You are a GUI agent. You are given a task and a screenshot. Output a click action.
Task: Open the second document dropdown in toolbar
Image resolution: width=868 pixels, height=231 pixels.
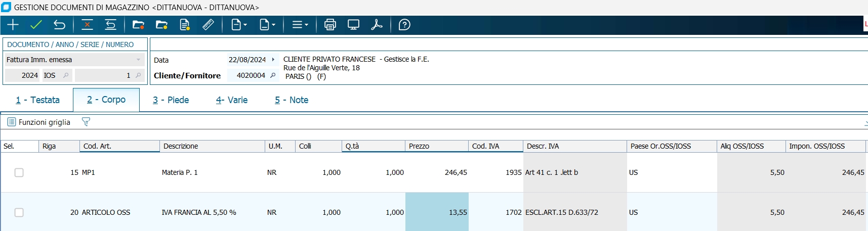(x=267, y=25)
